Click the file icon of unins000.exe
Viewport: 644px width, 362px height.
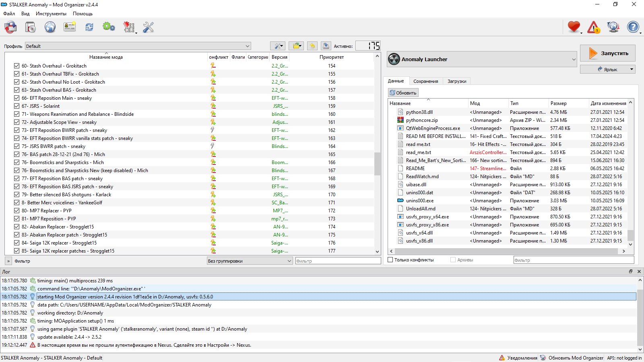[x=400, y=200]
